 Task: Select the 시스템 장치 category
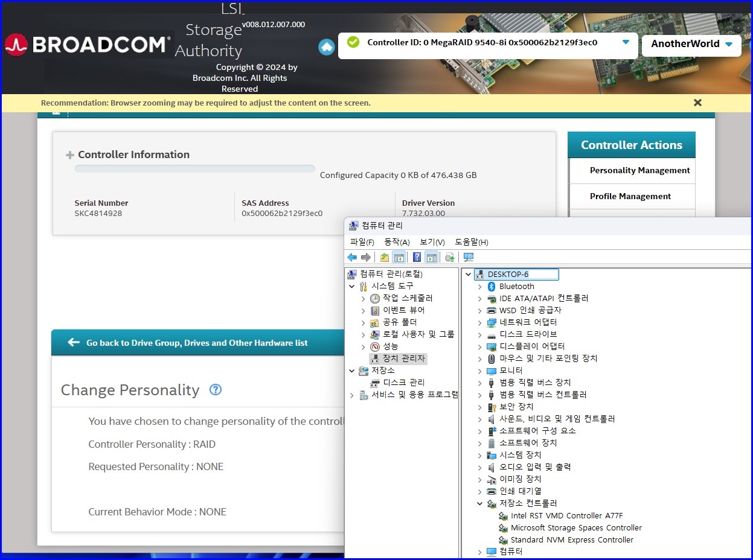click(x=520, y=455)
